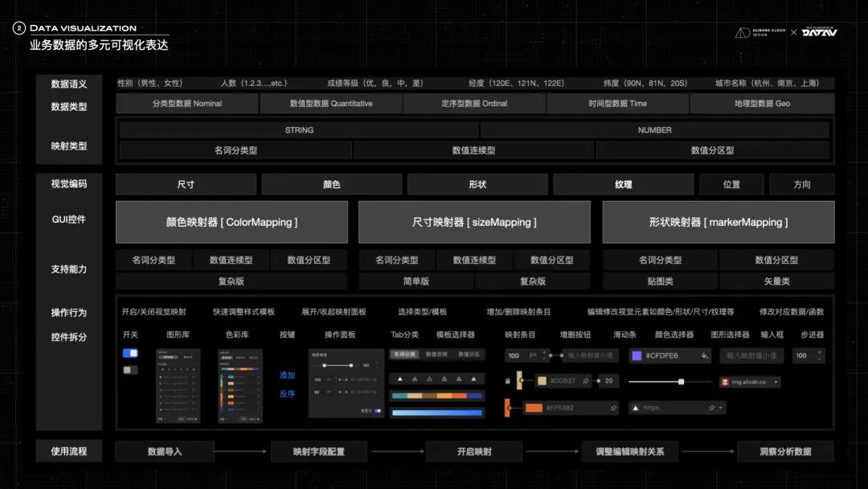Click the paint bucket icon beside #CFDFE6
Screen dimensions: 868x489
705,355
